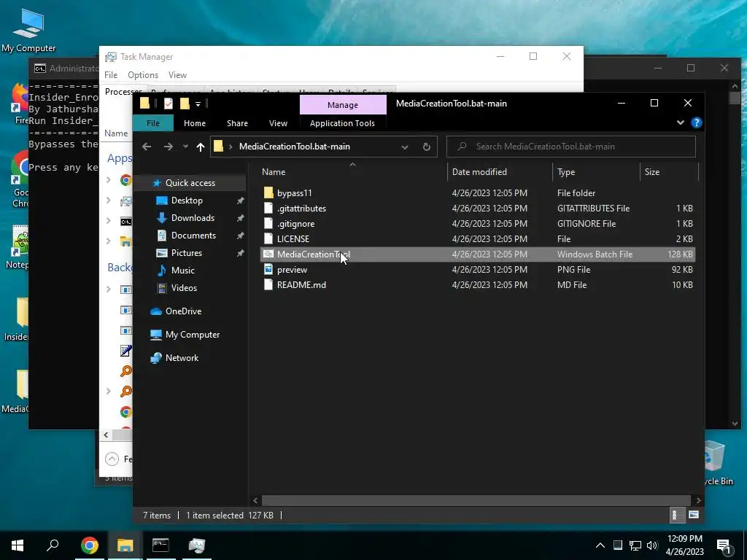Select the LICENSE file
The height and width of the screenshot is (560, 747).
pos(293,238)
